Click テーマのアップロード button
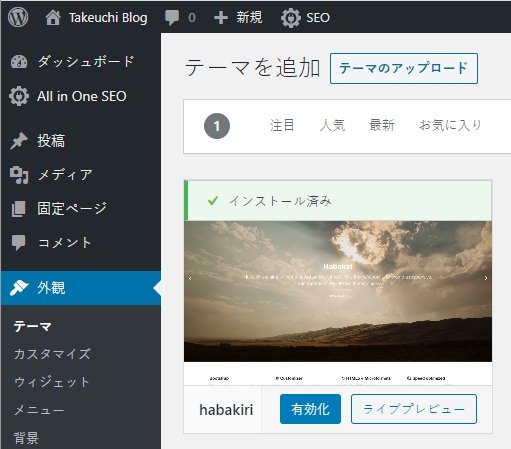Image resolution: width=511 pixels, height=449 pixels. (x=404, y=68)
